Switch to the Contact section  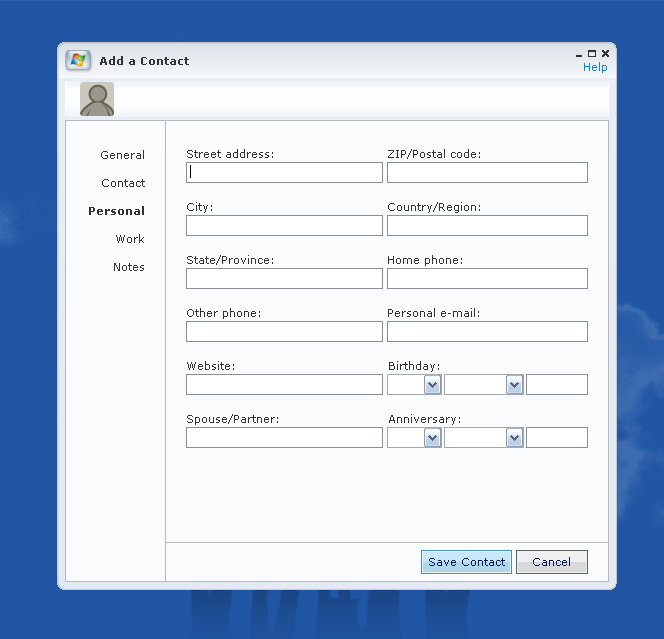point(123,183)
